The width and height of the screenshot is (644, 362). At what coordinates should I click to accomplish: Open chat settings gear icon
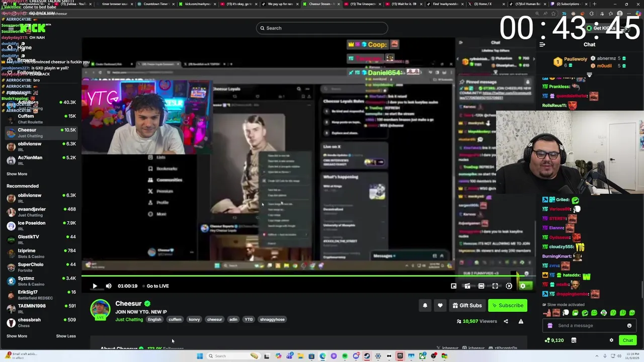tap(611, 340)
